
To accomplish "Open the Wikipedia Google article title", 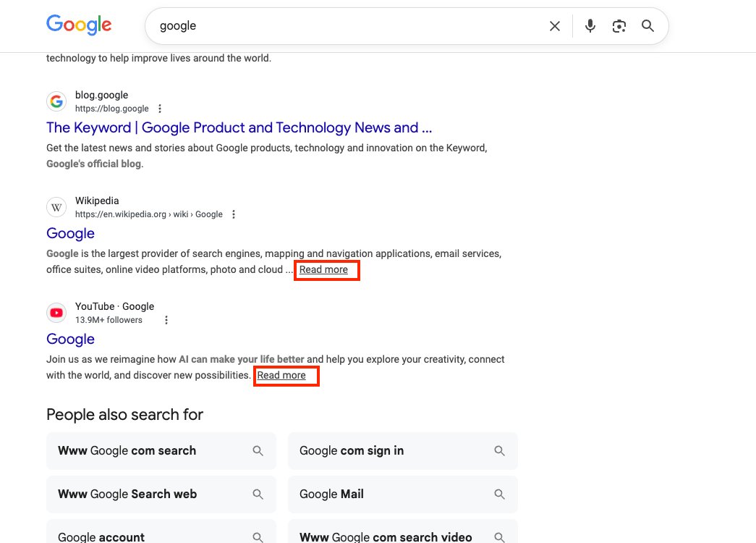I will (x=70, y=233).
